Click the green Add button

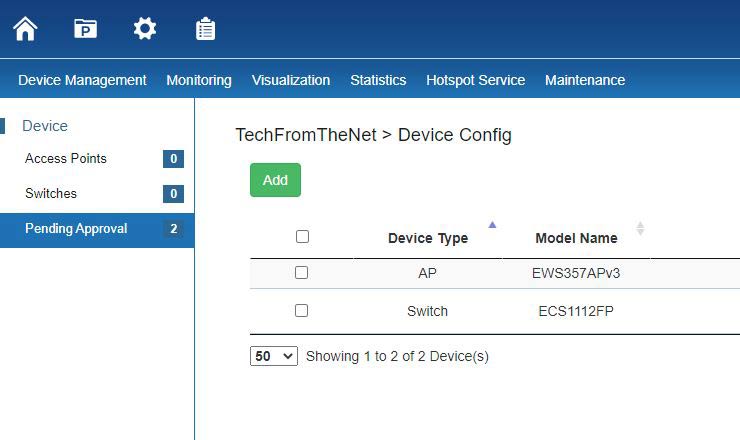pos(275,180)
